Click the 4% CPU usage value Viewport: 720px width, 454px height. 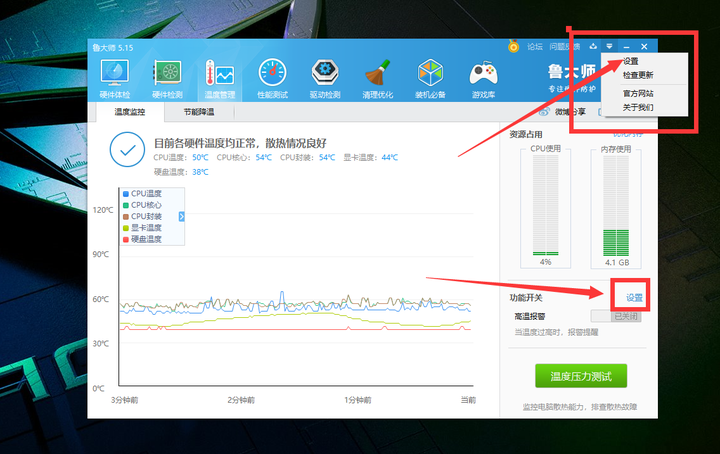click(546, 262)
